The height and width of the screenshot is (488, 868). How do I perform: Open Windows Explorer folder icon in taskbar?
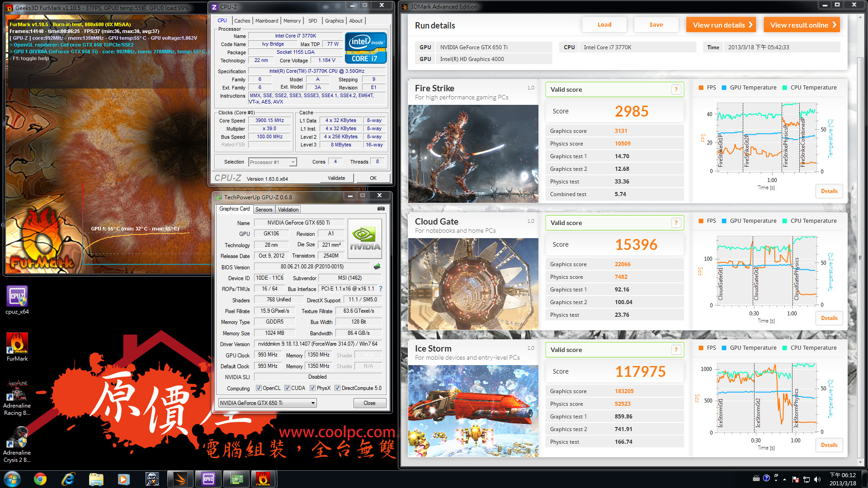[96, 479]
